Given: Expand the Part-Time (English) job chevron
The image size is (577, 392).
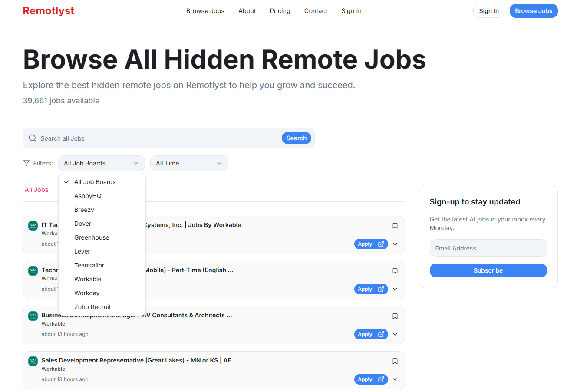Looking at the screenshot, I should (395, 289).
